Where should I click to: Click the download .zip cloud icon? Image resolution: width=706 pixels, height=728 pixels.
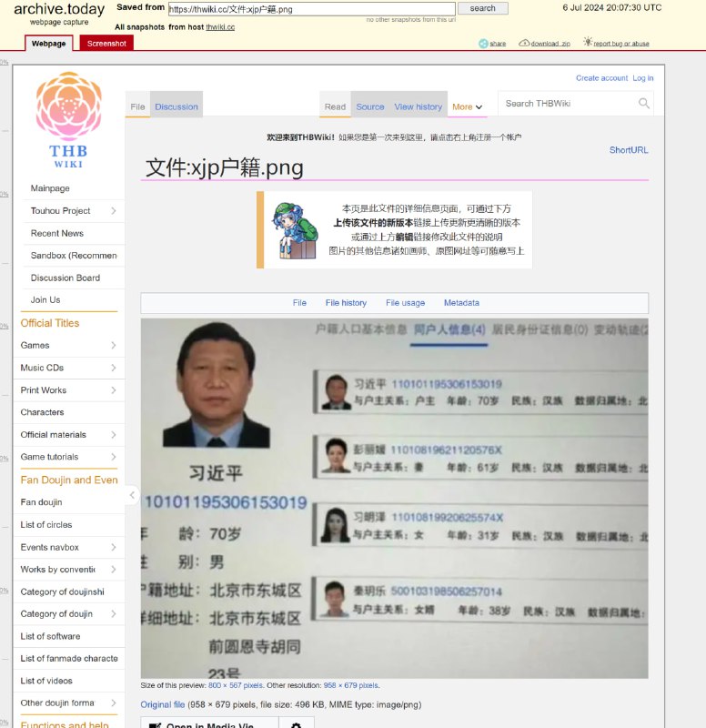click(524, 43)
